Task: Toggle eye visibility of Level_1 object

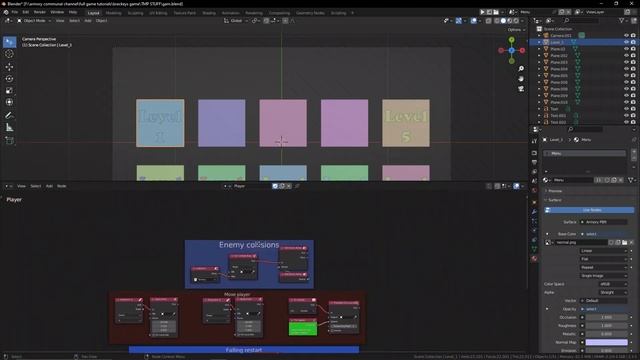Action: (626, 42)
